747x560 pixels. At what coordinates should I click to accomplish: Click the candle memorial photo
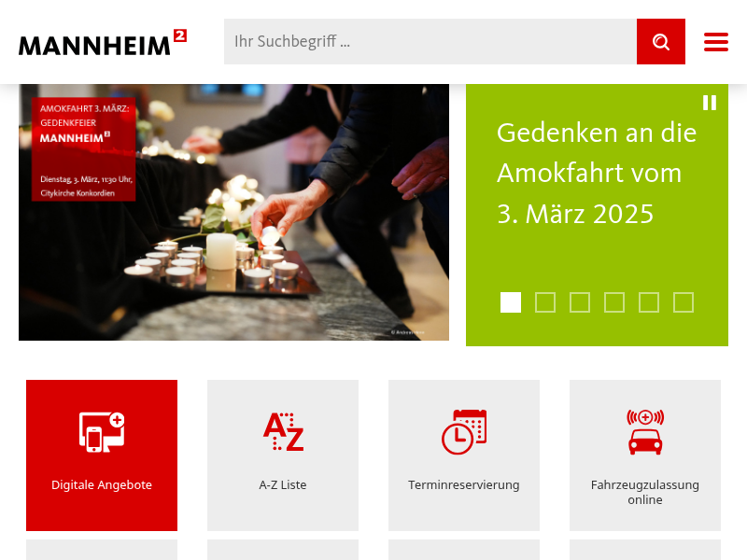(x=233, y=213)
